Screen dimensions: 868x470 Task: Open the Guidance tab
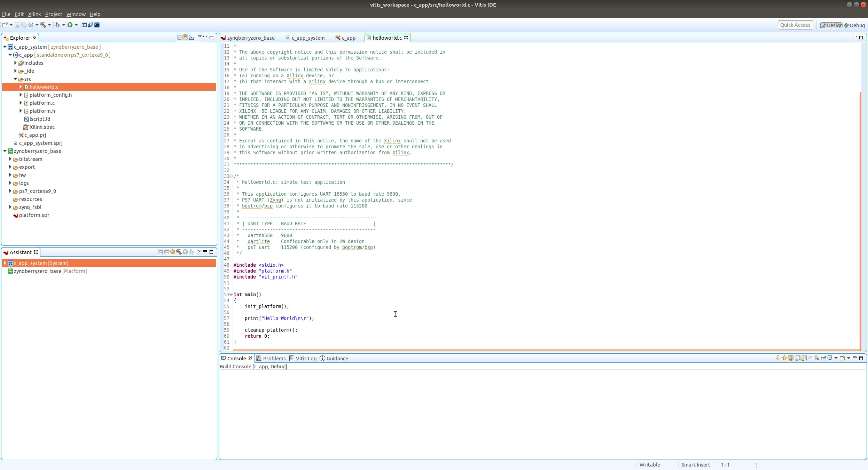pos(334,358)
